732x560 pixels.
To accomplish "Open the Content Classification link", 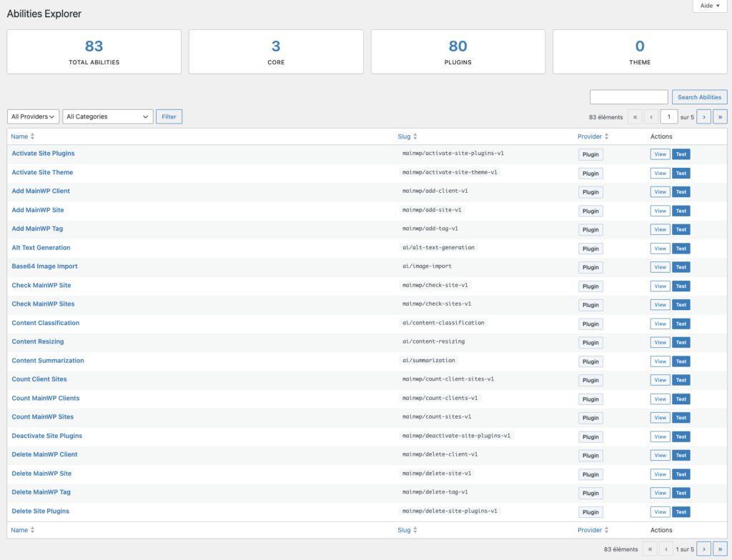I will point(45,323).
